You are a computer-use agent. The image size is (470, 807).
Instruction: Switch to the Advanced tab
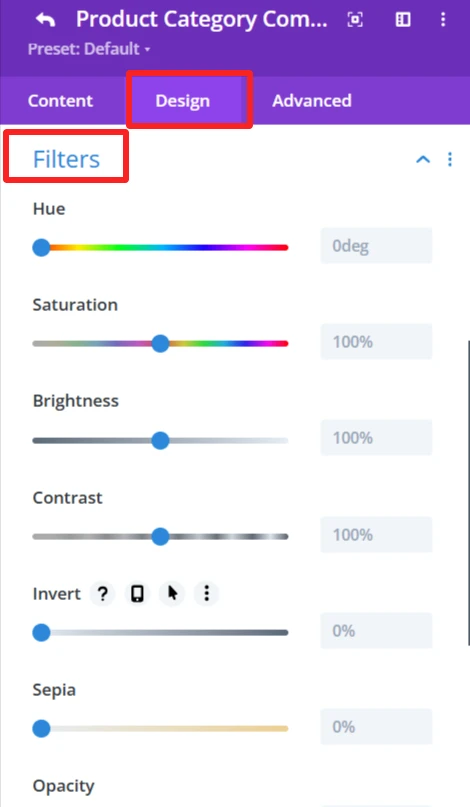(312, 101)
